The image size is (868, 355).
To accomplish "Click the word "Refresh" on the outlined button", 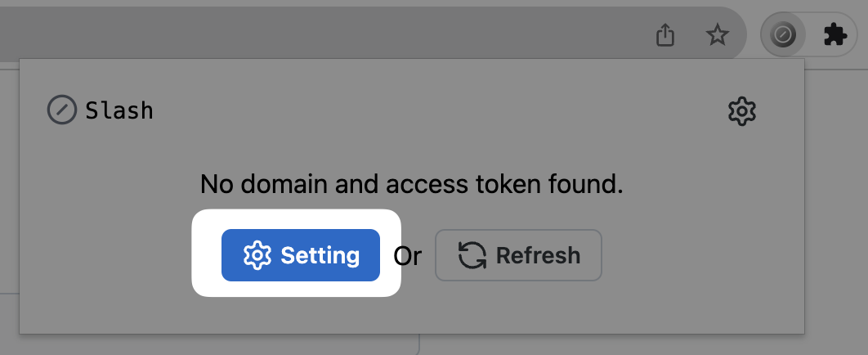I will click(538, 255).
